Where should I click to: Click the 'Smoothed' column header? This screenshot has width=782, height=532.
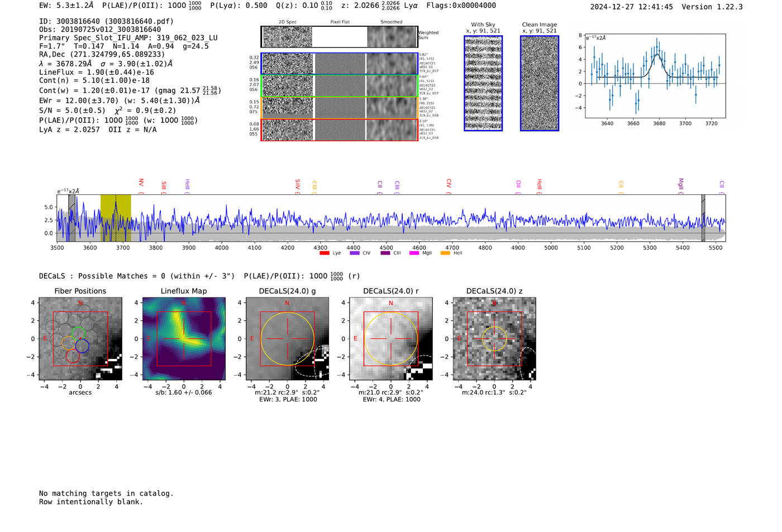392,22
